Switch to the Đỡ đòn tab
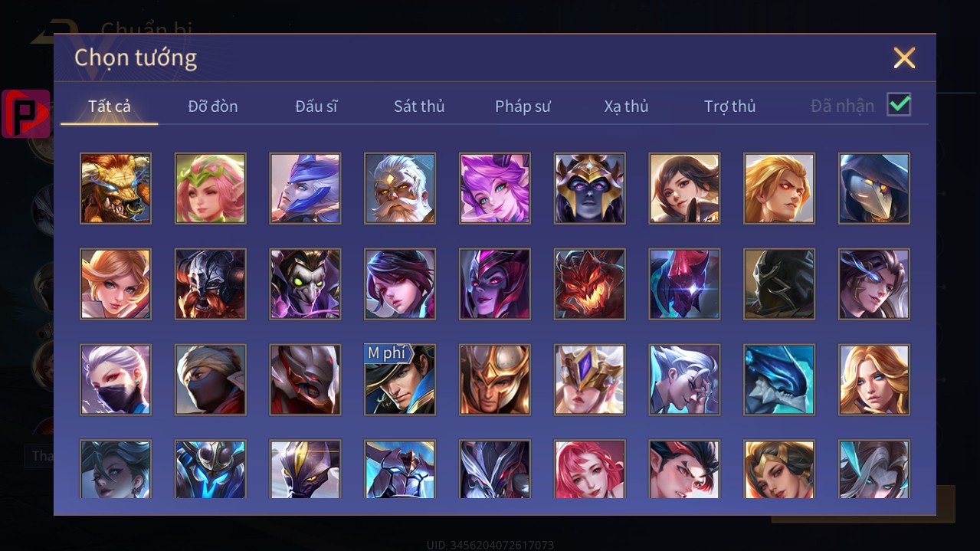 [x=213, y=107]
